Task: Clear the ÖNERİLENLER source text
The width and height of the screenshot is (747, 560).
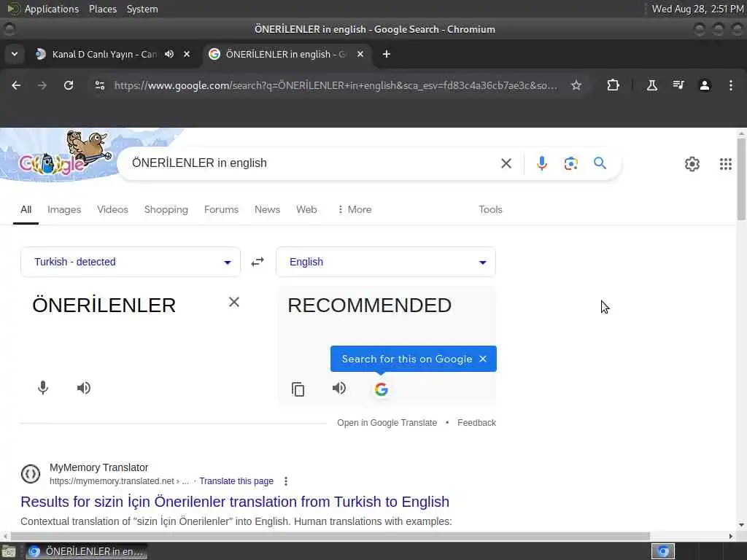Action: coord(234,302)
